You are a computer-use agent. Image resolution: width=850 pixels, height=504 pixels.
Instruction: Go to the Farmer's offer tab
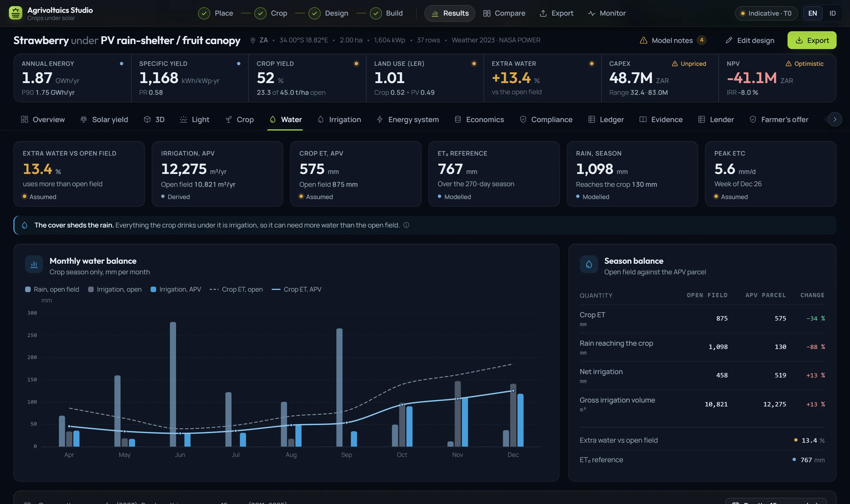779,120
